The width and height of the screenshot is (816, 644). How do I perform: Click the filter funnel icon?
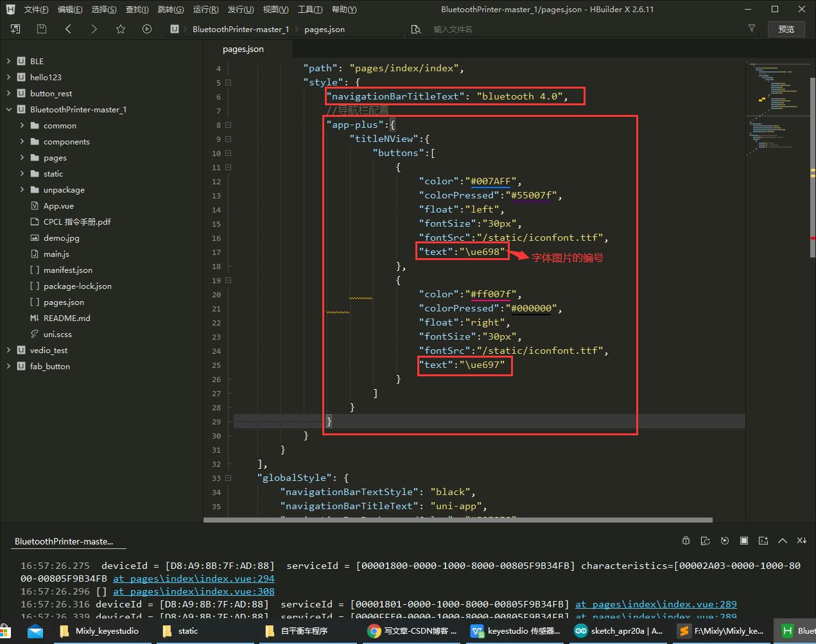[x=752, y=28]
